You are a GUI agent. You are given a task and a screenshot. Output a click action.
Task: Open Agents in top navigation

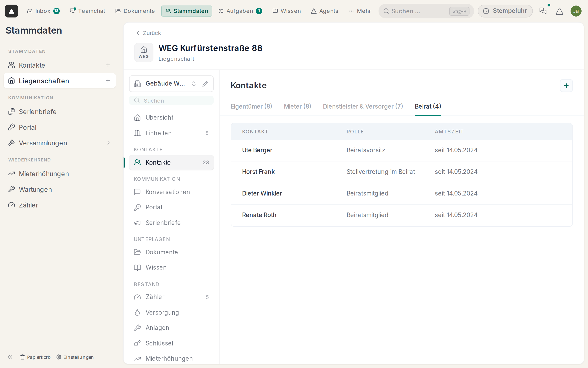(325, 11)
